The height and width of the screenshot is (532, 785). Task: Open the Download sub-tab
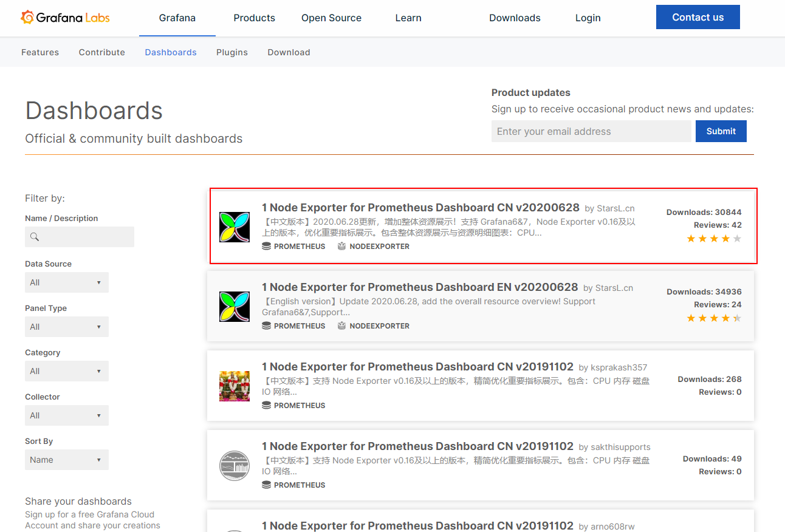coord(289,52)
